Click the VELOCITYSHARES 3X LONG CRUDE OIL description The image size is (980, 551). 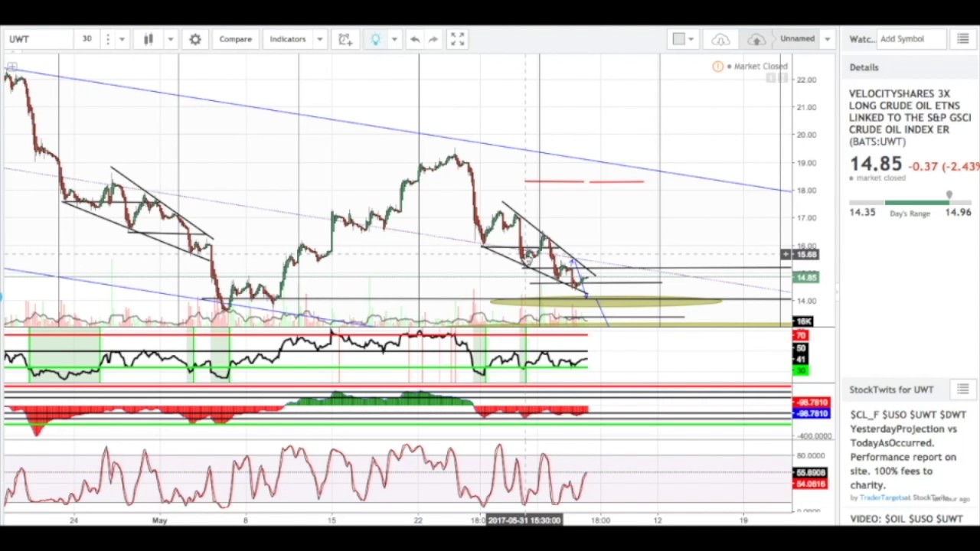point(910,117)
